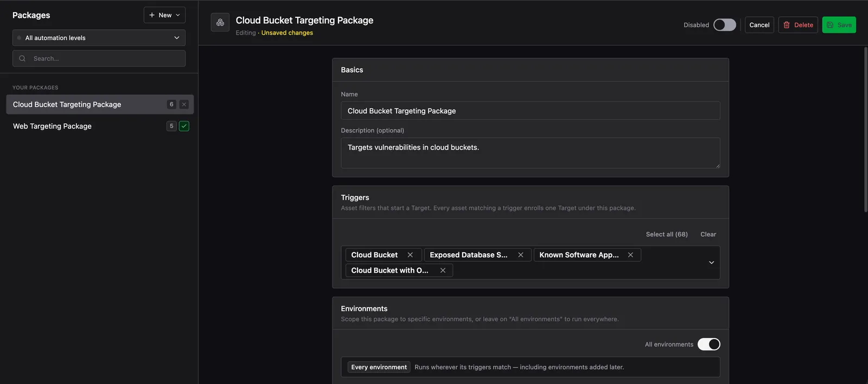This screenshot has height=384, width=868.
Task: Remove the Cloud Bucket with O... trigger chip
Action: pyautogui.click(x=443, y=270)
